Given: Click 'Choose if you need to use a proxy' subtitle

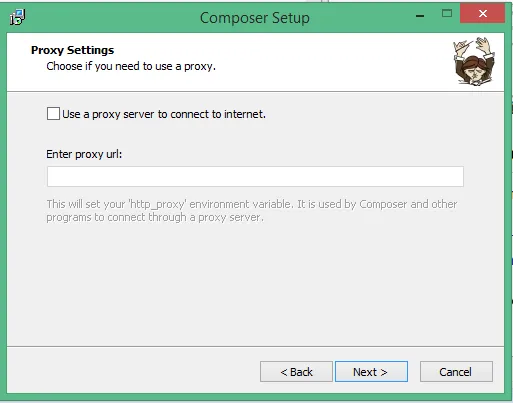Looking at the screenshot, I should coord(131,66).
